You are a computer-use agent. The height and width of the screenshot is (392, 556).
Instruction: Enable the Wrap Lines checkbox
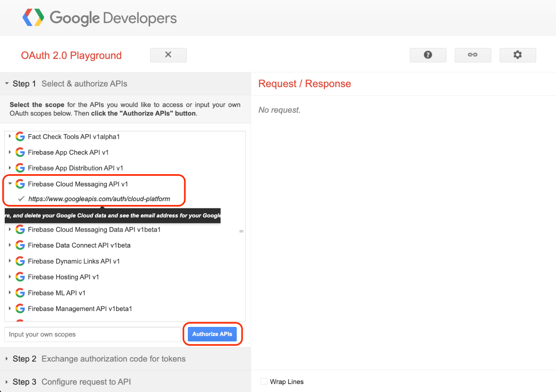[x=264, y=382]
